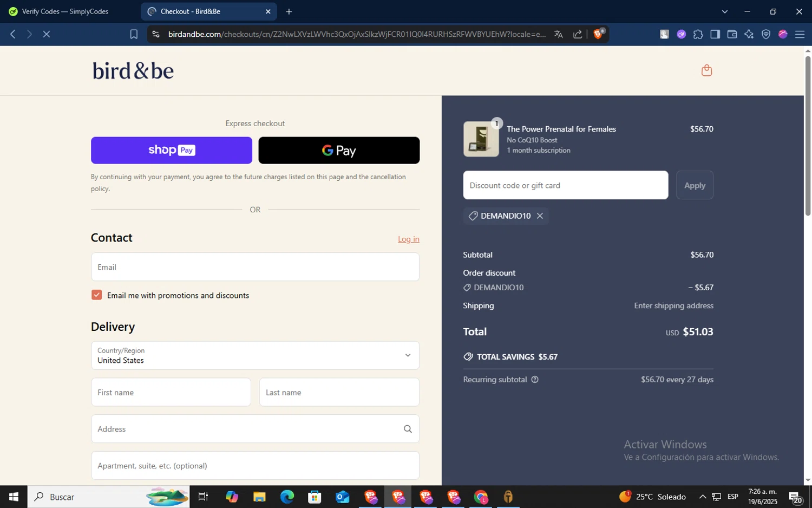The height and width of the screenshot is (508, 812).
Task: Click the Power Prenatal product thumbnail
Action: click(481, 139)
